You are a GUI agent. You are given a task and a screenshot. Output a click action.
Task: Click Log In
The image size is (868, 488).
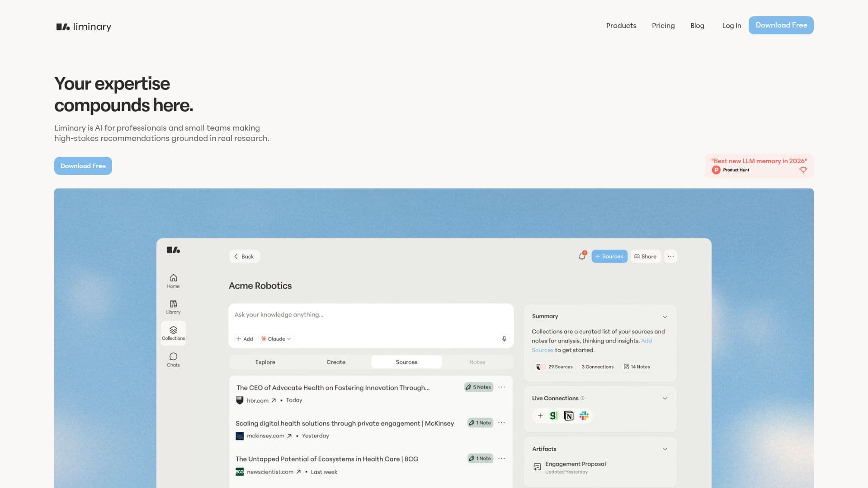point(731,26)
